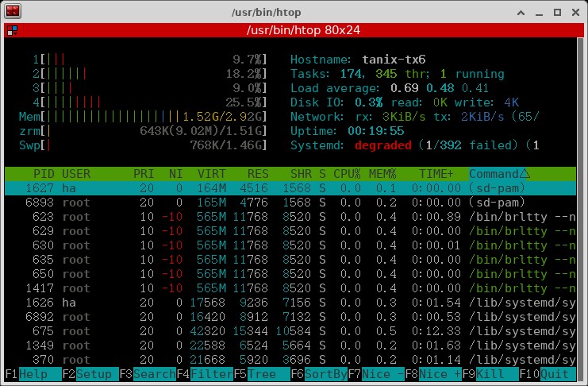Image resolution: width=588 pixels, height=386 pixels.
Task: Select process row PID 630
Action: 290,245
